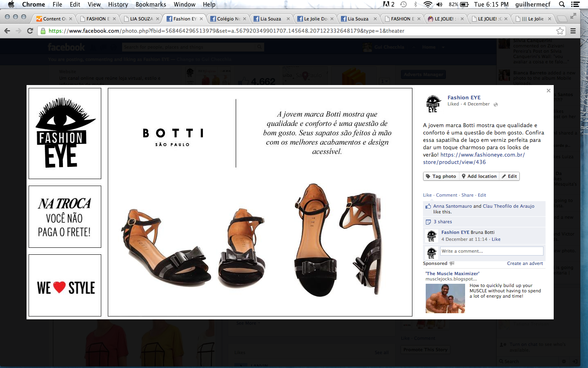Click the address bar URL
Viewport: 588px width, 368px height.
226,31
